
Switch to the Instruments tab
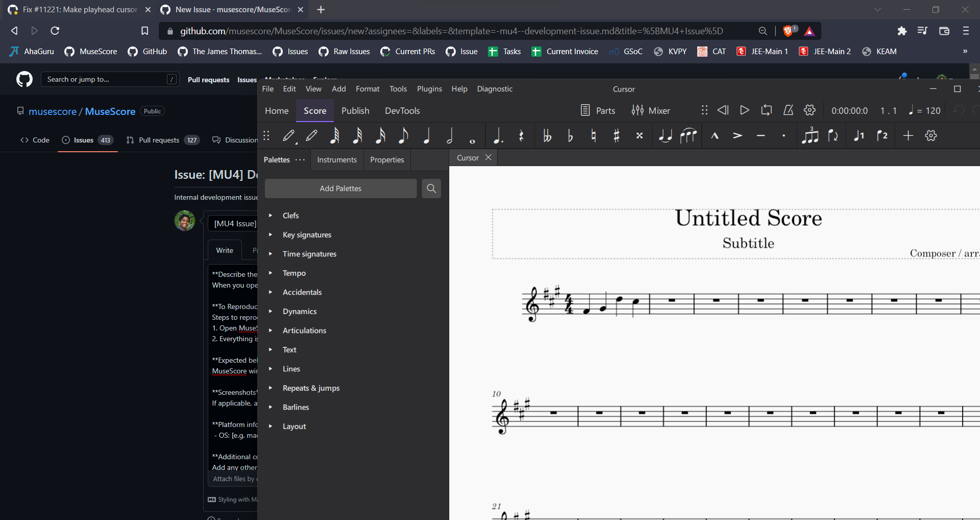[x=337, y=159]
